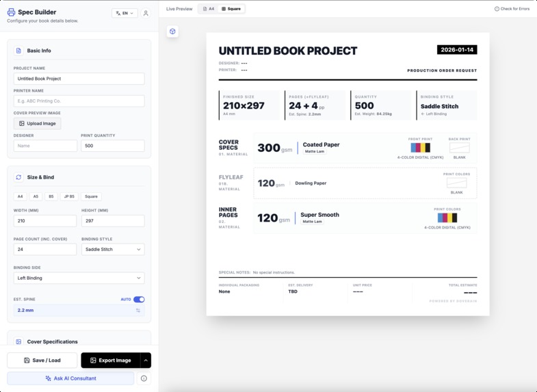537x392 pixels.
Task: Click the Dowling Paper flyleaf text
Action: 311,183
